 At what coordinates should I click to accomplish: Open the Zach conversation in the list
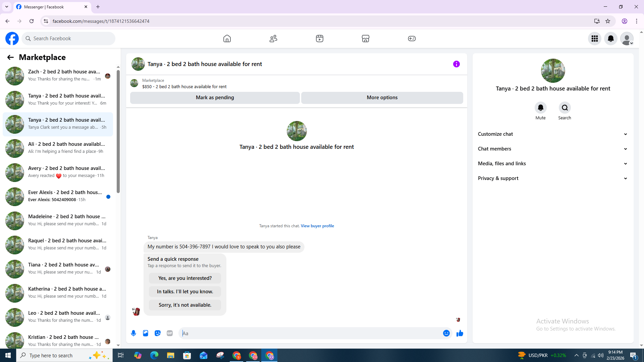click(x=58, y=75)
